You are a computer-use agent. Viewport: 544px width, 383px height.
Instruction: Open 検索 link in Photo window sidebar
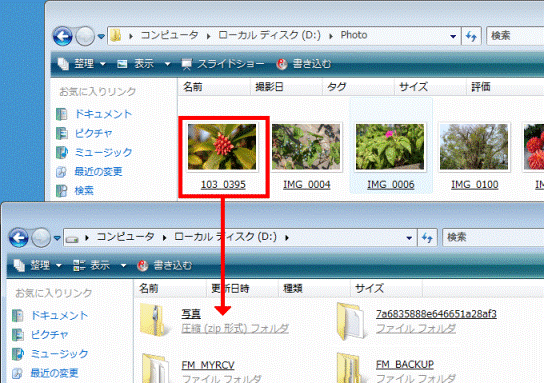[84, 190]
